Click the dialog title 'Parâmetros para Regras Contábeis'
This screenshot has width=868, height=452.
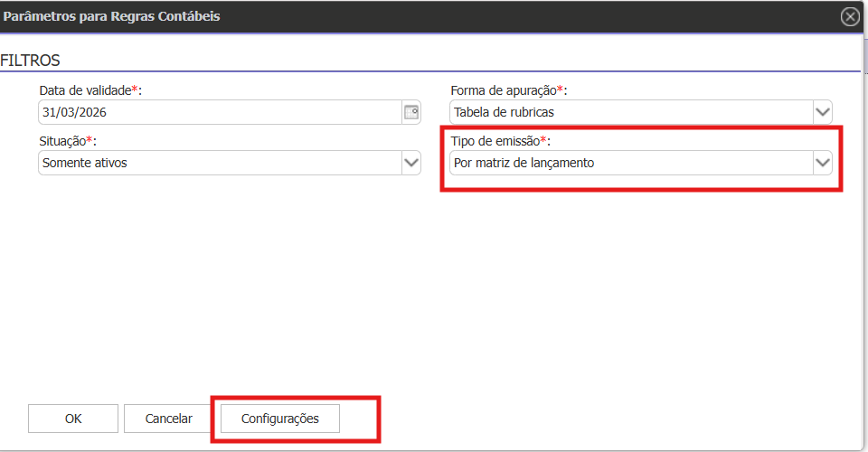click(111, 16)
